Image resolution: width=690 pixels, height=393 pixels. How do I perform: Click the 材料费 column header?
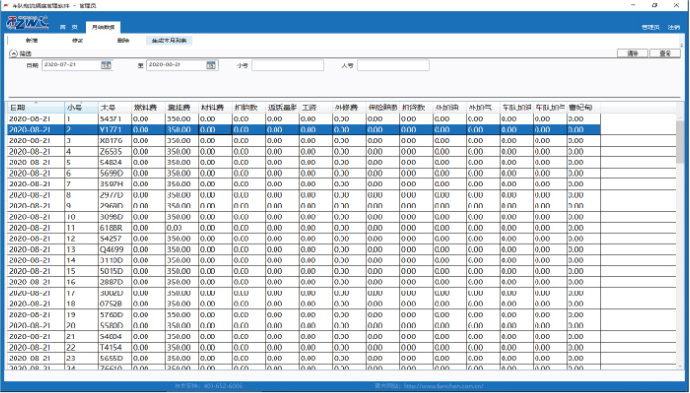[215, 107]
